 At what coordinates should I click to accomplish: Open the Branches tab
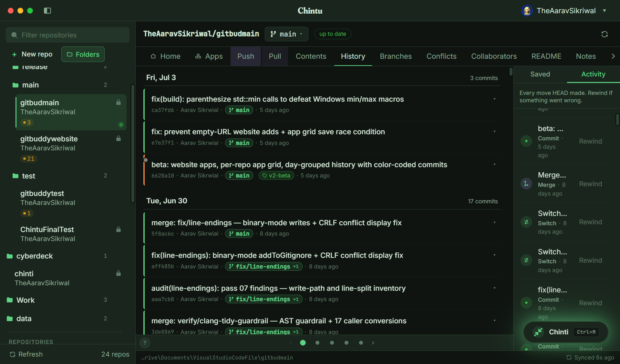coord(396,56)
